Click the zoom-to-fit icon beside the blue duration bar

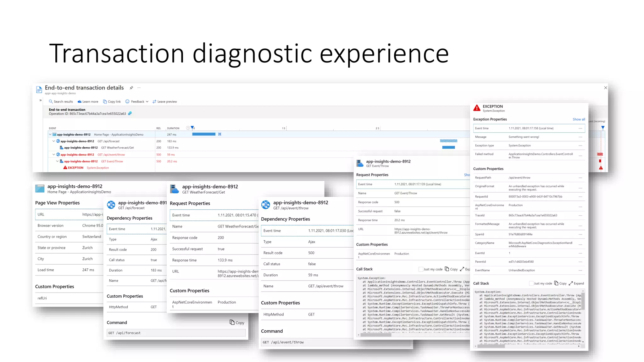tap(220, 134)
